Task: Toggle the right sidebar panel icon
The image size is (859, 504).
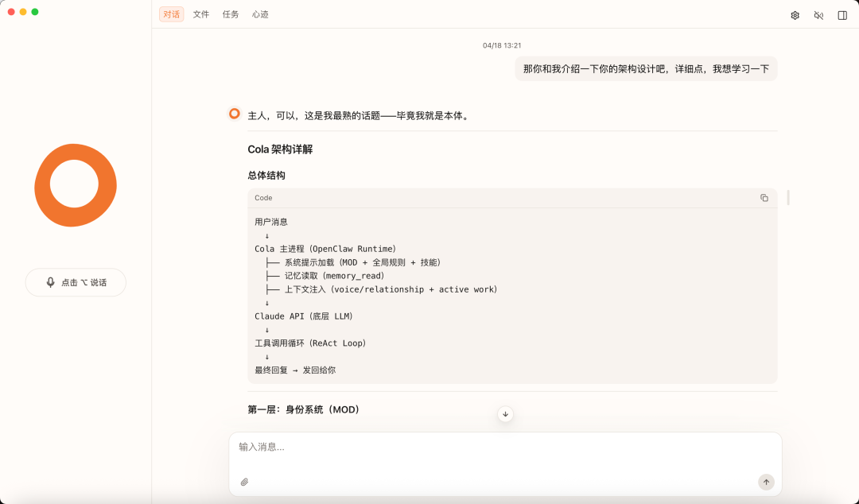Action: coord(842,15)
